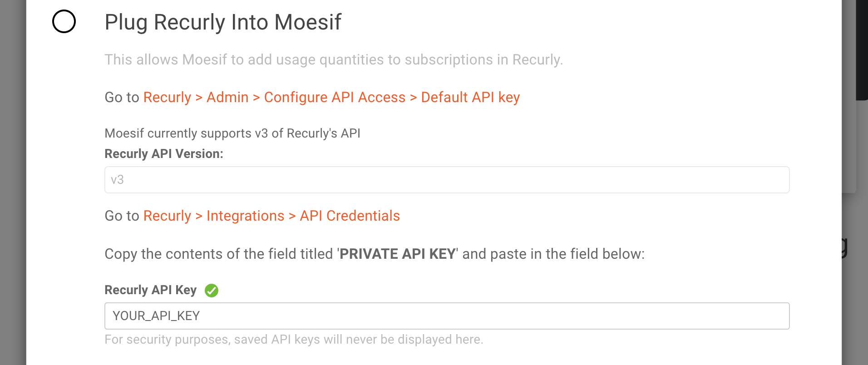Dismiss the dialog via the dimmed left backdrop
The width and height of the screenshot is (868, 365).
tap(13, 182)
